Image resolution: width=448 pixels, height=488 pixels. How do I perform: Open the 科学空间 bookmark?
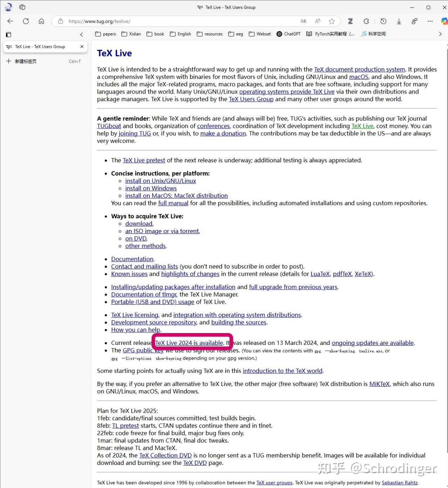[374, 34]
